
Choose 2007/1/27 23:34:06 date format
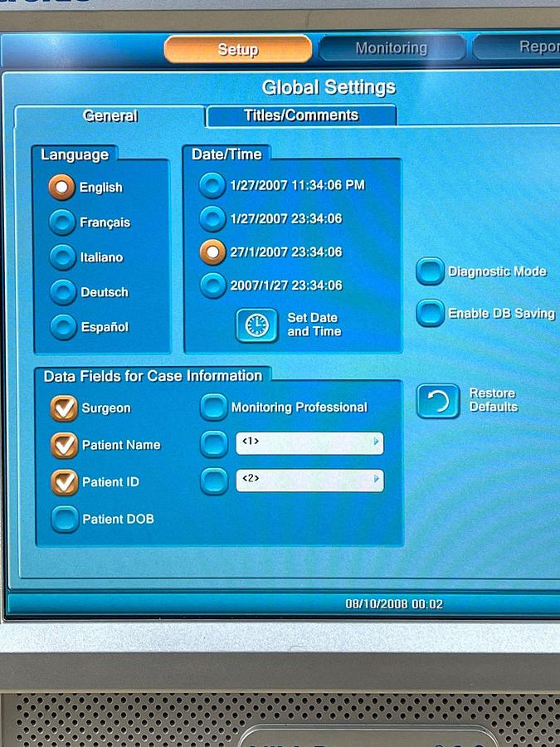(213, 286)
